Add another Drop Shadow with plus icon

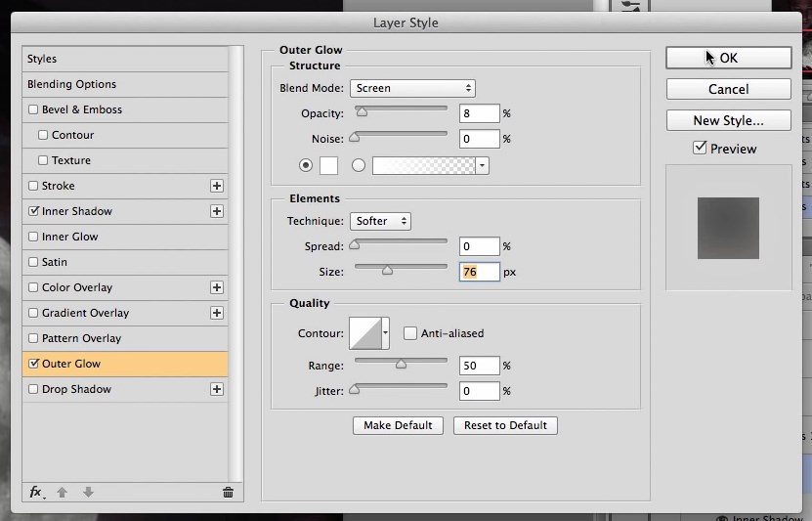point(217,389)
